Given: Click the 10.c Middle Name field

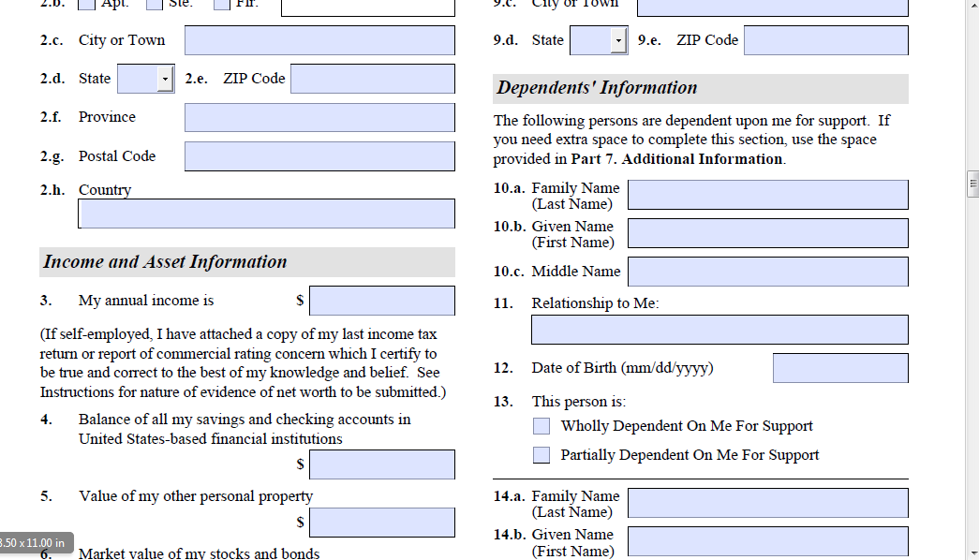Looking at the screenshot, I should point(767,272).
